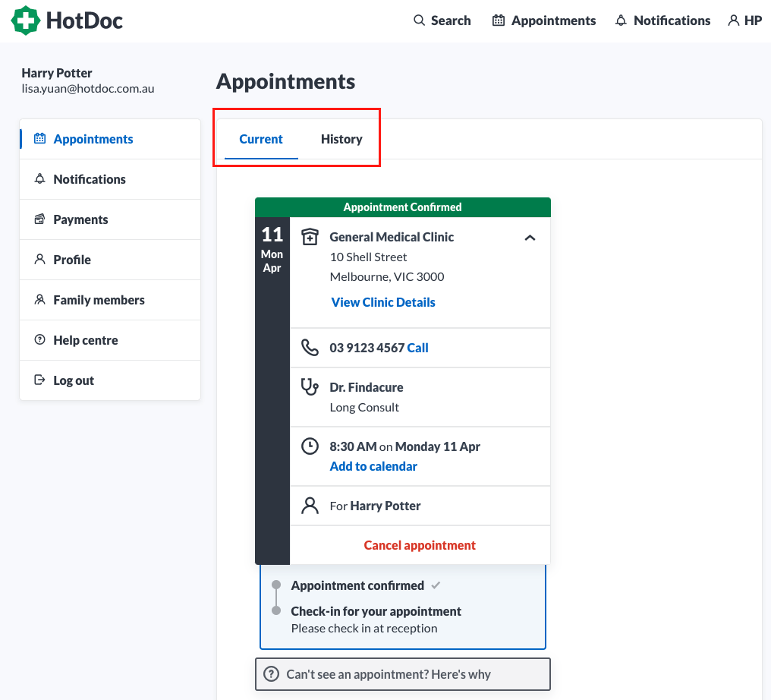Click the Call link beside phone number
The height and width of the screenshot is (700, 771).
tap(417, 348)
